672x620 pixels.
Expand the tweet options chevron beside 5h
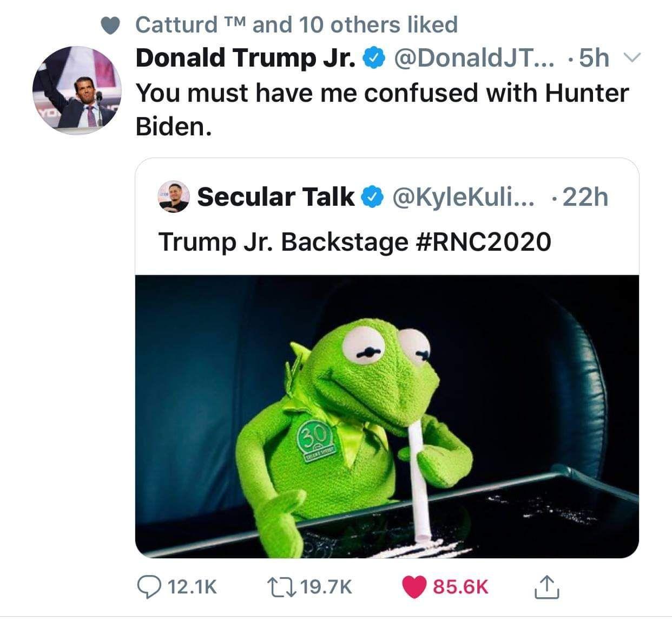click(x=623, y=57)
